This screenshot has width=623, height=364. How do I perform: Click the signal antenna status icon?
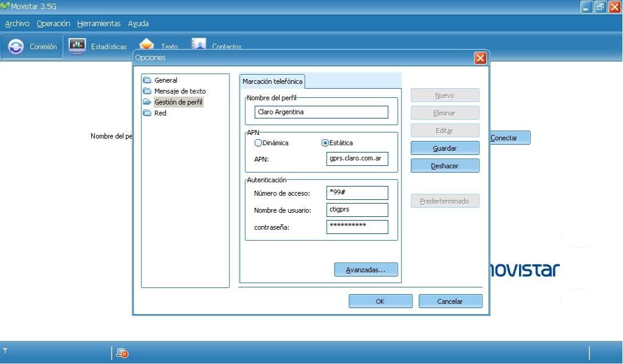(x=5, y=351)
